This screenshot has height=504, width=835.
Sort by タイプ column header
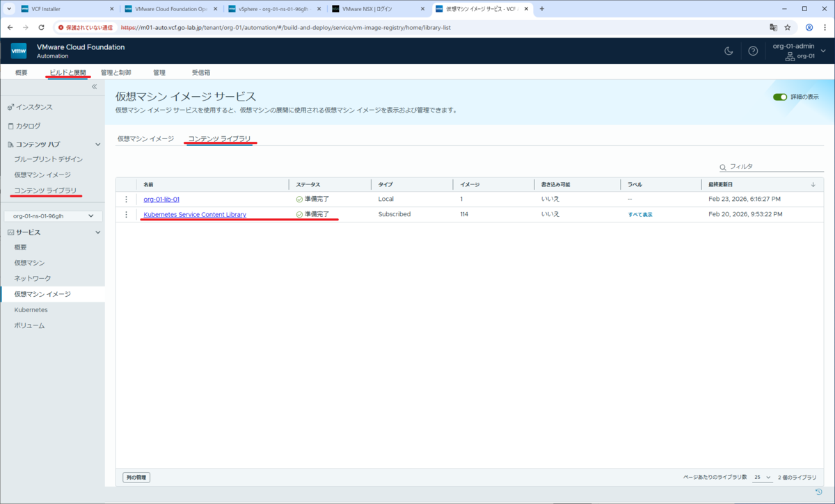(x=385, y=185)
